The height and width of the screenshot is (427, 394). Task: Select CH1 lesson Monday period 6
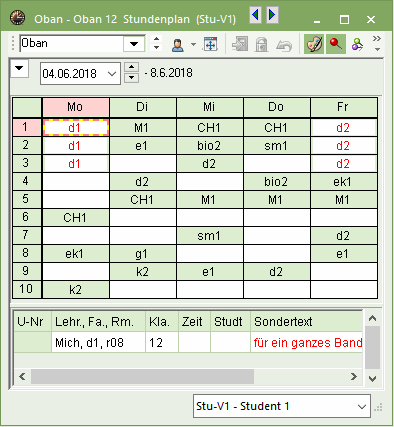pos(76,218)
